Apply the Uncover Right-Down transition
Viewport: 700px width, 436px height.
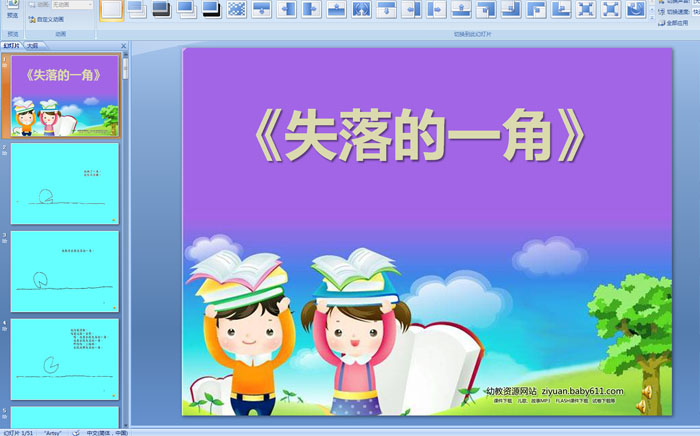537,9
